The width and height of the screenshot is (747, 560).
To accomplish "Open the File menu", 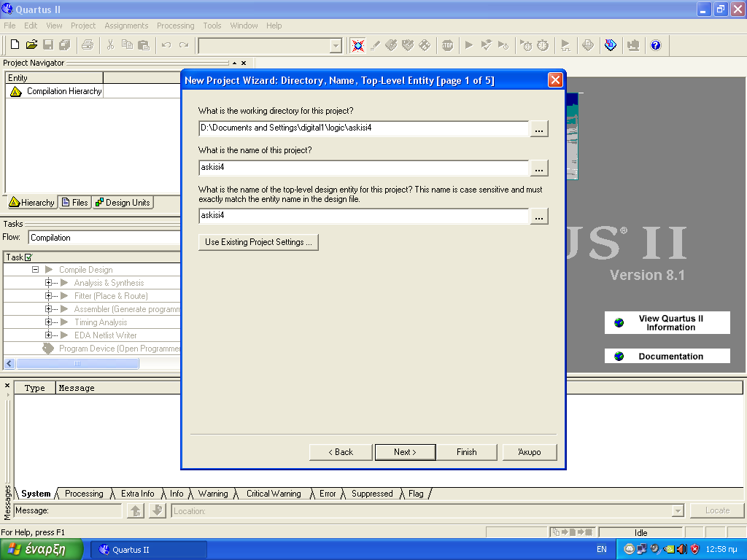I will (9, 26).
